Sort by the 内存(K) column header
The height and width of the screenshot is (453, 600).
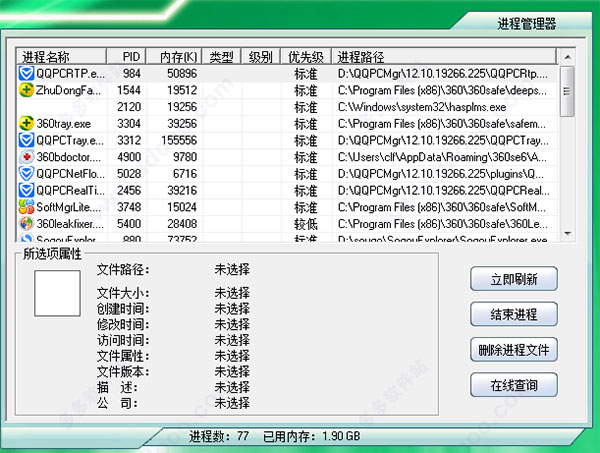point(174,57)
